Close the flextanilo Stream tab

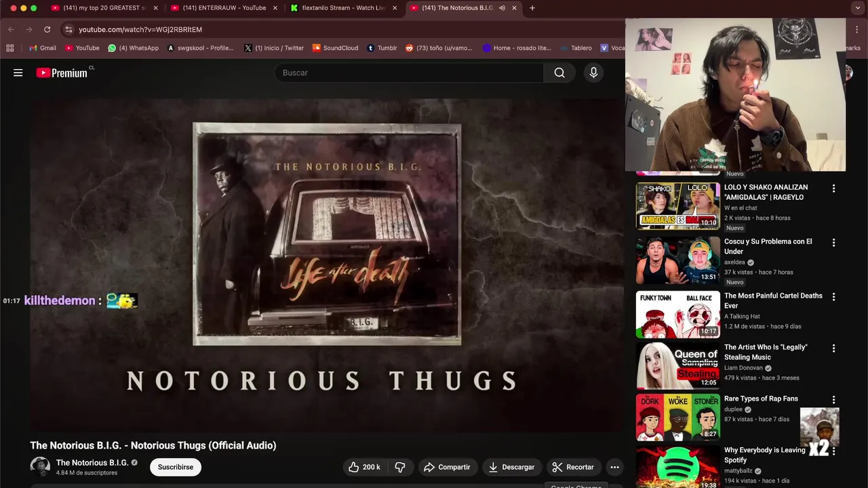395,8
